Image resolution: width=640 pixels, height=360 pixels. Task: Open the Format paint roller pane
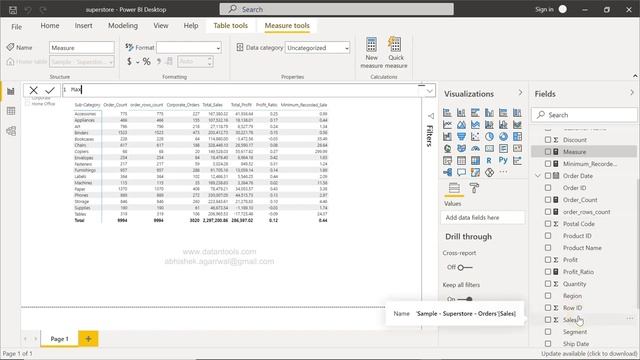474,188
